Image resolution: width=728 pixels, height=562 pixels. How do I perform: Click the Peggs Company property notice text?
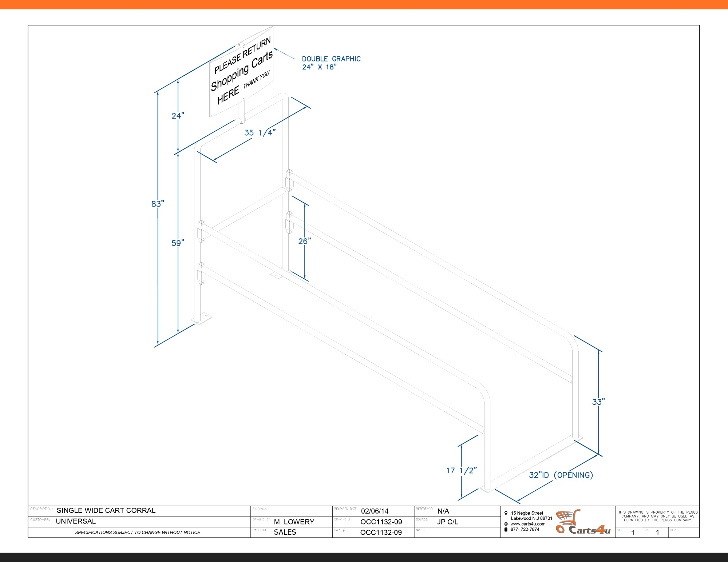[658, 516]
